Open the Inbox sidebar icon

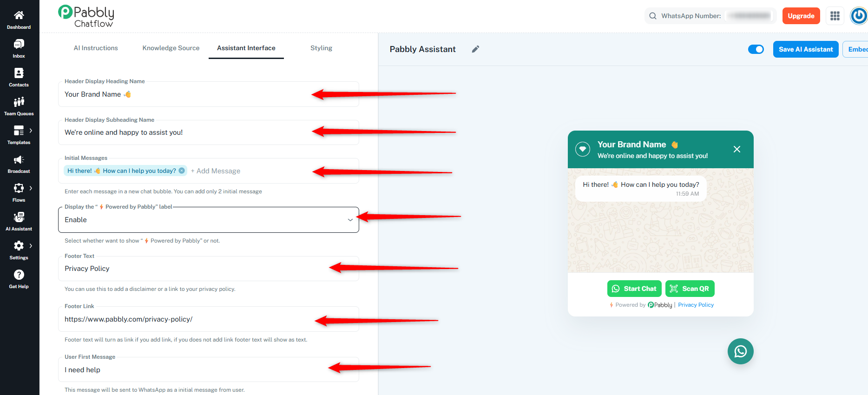tap(19, 44)
